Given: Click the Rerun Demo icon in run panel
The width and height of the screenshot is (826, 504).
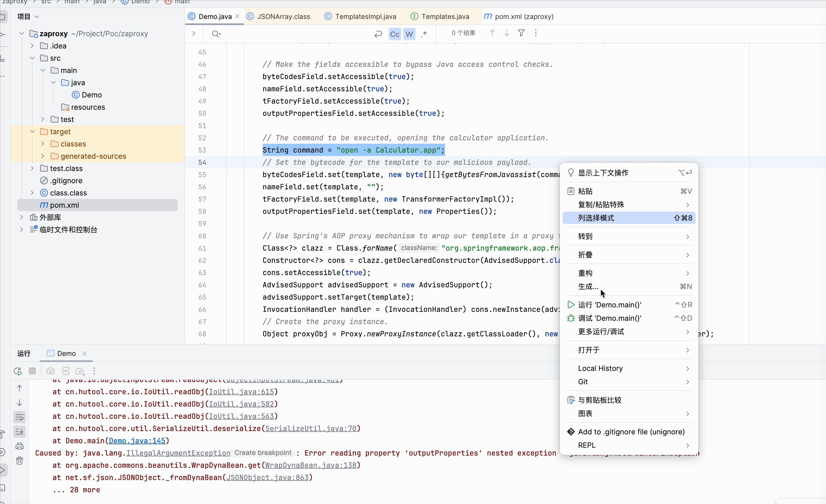Looking at the screenshot, I should click(x=18, y=371).
